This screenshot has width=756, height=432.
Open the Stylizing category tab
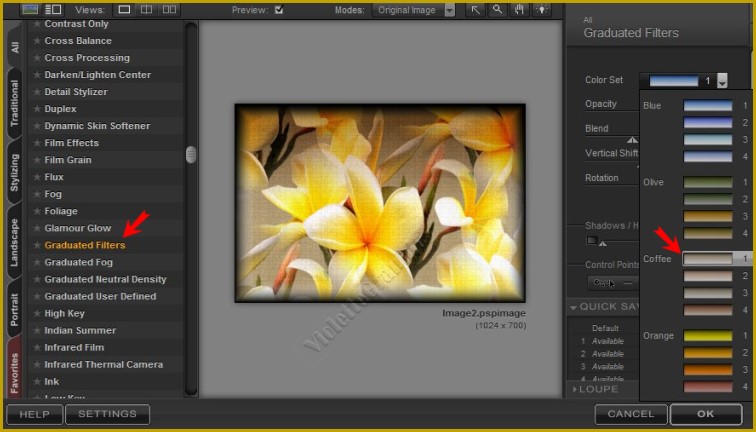pos(14,171)
